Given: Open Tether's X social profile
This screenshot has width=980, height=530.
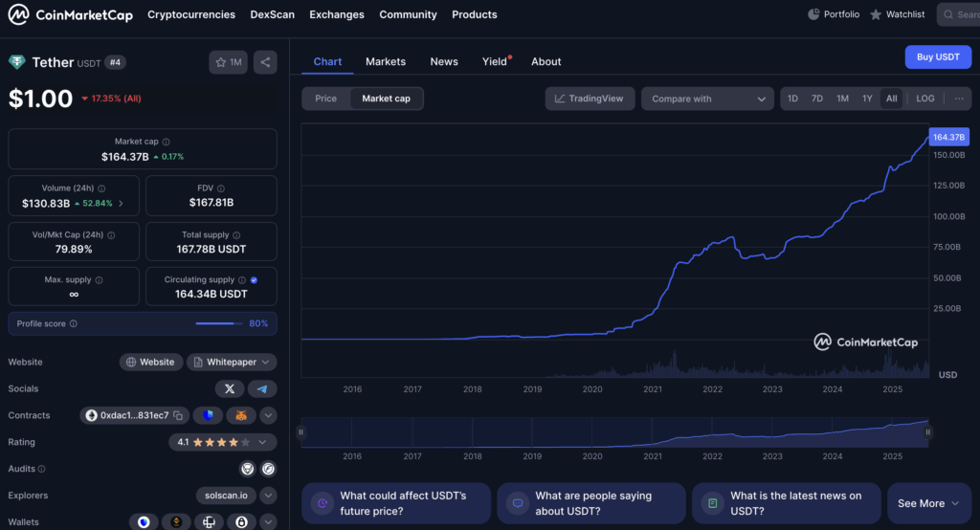Looking at the screenshot, I should point(230,388).
